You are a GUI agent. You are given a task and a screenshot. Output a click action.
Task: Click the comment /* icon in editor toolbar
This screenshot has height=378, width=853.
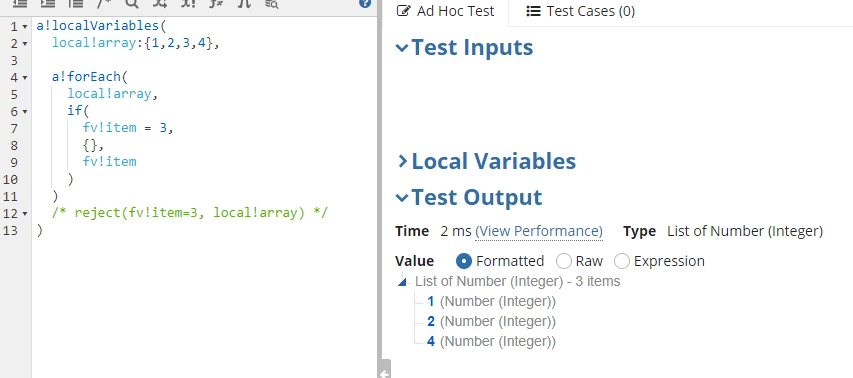coord(103,4)
